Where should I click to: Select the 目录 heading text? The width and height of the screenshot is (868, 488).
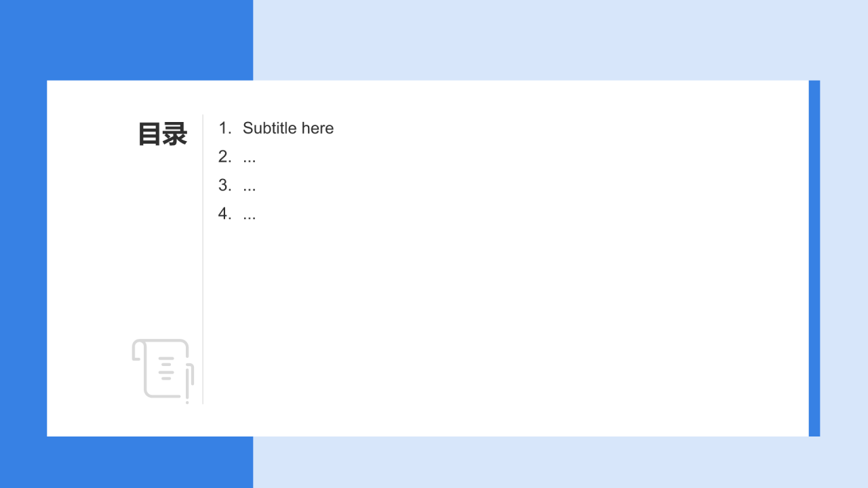163,134
